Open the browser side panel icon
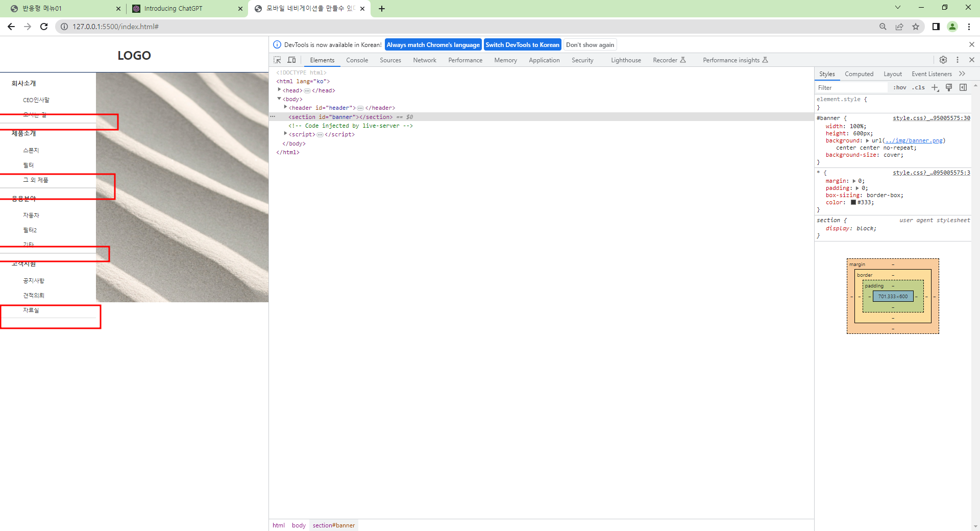The width and height of the screenshot is (980, 531). (936, 27)
